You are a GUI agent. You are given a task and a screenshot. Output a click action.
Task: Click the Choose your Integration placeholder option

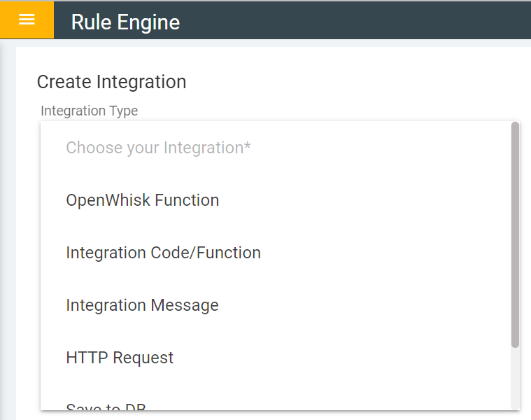point(158,148)
